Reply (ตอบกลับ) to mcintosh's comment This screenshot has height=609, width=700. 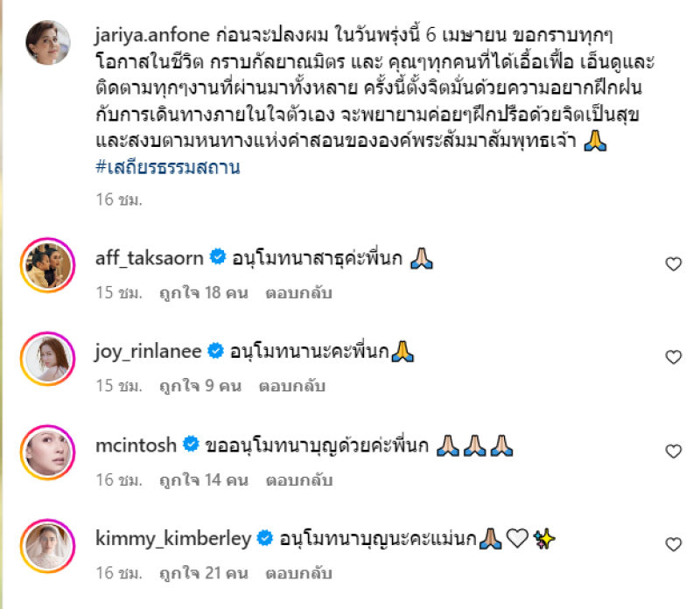click(x=299, y=480)
